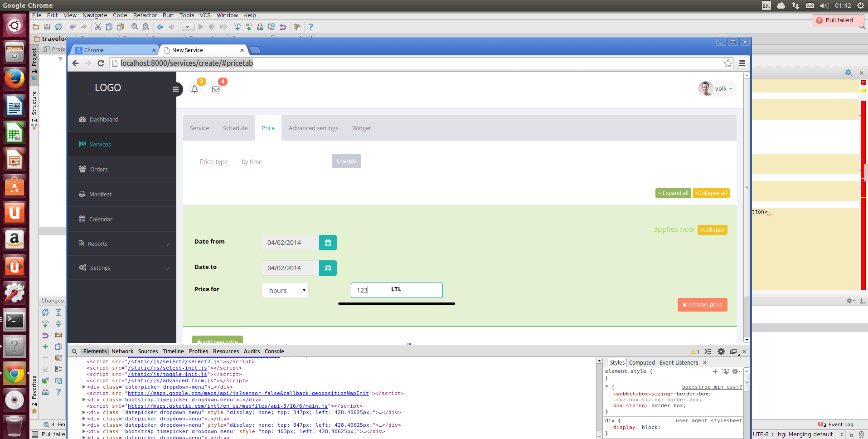Toggle the sidebar hamburger menu button
The height and width of the screenshot is (439, 868).
pyautogui.click(x=175, y=89)
